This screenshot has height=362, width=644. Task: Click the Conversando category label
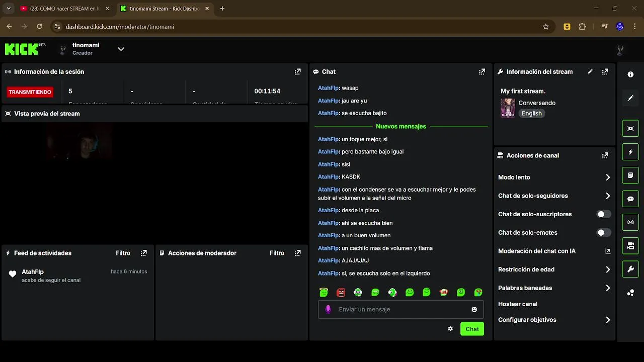tap(537, 103)
